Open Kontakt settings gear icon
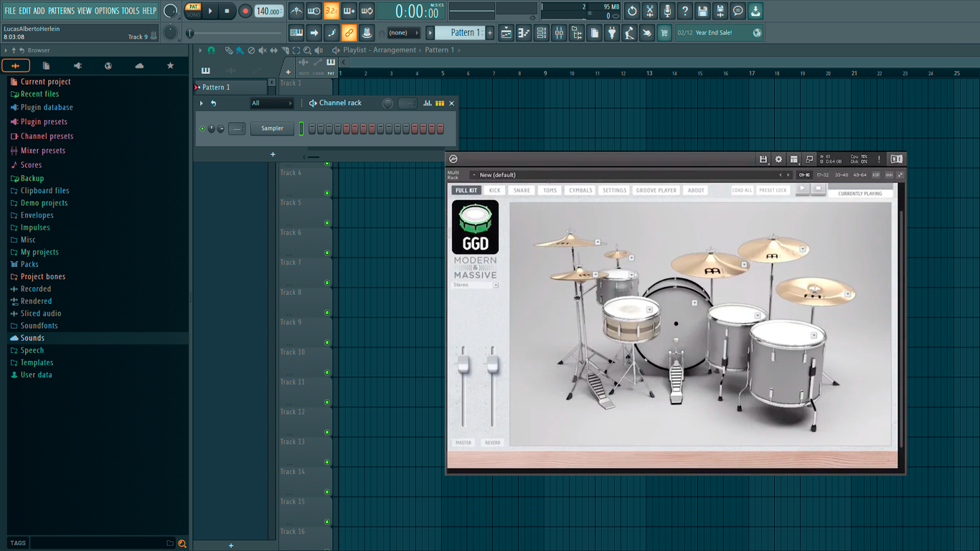This screenshot has height=551, width=980. pyautogui.click(x=778, y=159)
